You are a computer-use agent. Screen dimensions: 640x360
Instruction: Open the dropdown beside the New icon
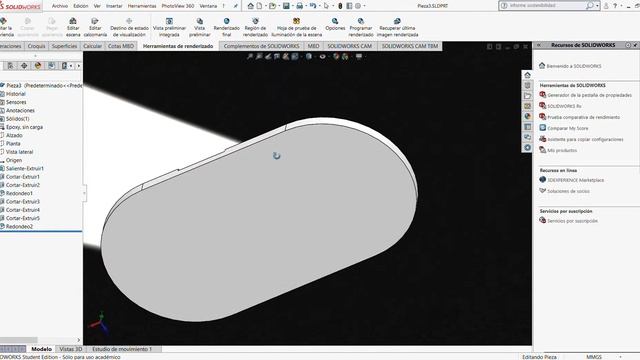(x=265, y=6)
